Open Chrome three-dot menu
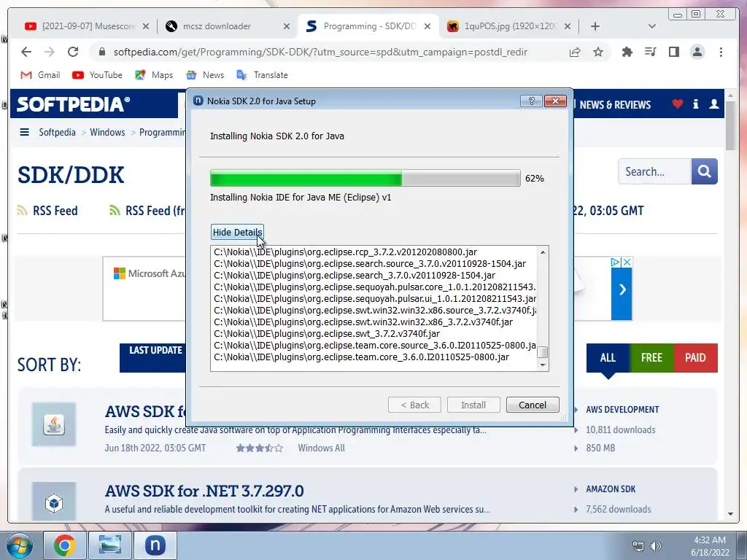747x560 pixels. click(x=721, y=52)
